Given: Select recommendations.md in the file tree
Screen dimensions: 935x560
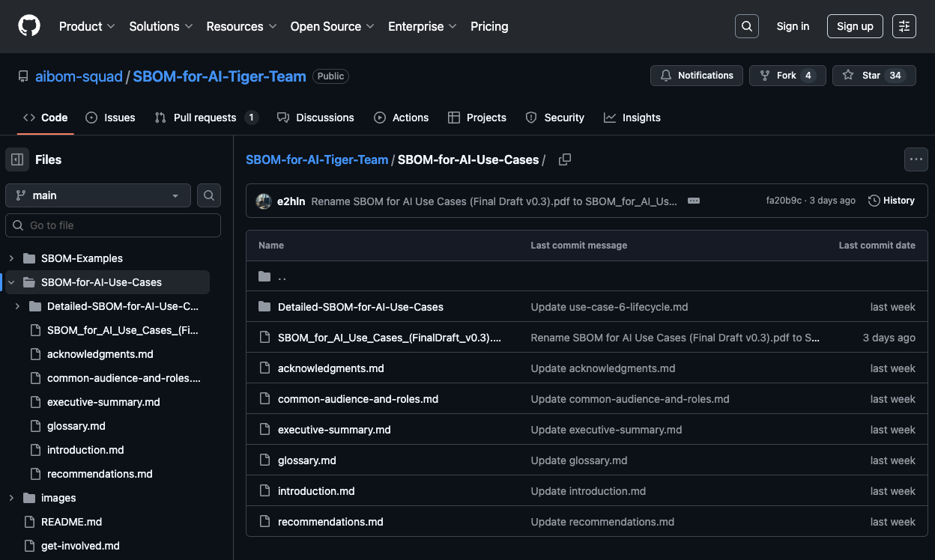Looking at the screenshot, I should coord(100,474).
